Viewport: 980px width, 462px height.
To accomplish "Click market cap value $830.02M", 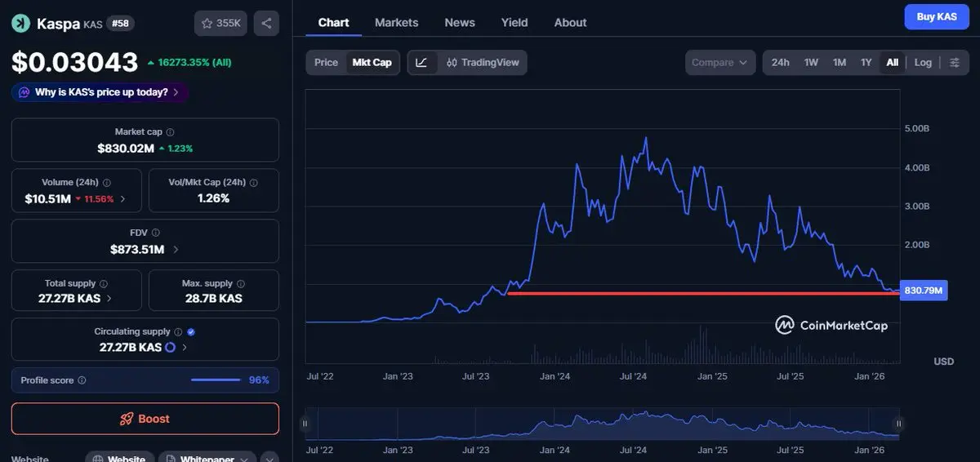I will click(126, 148).
